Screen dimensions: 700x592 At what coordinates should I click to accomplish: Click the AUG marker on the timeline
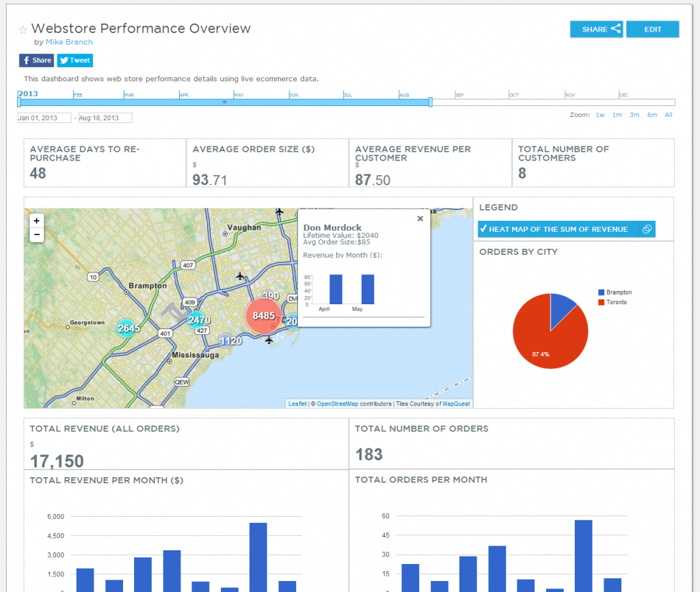(403, 94)
